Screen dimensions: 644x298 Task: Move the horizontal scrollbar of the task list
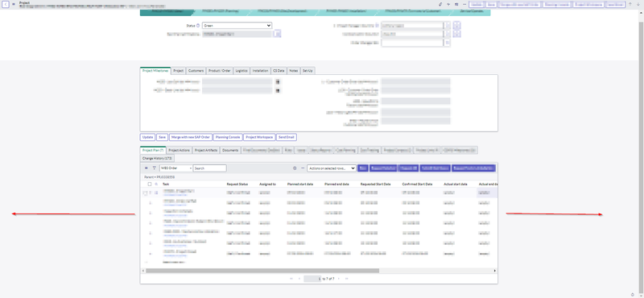(x=262, y=271)
